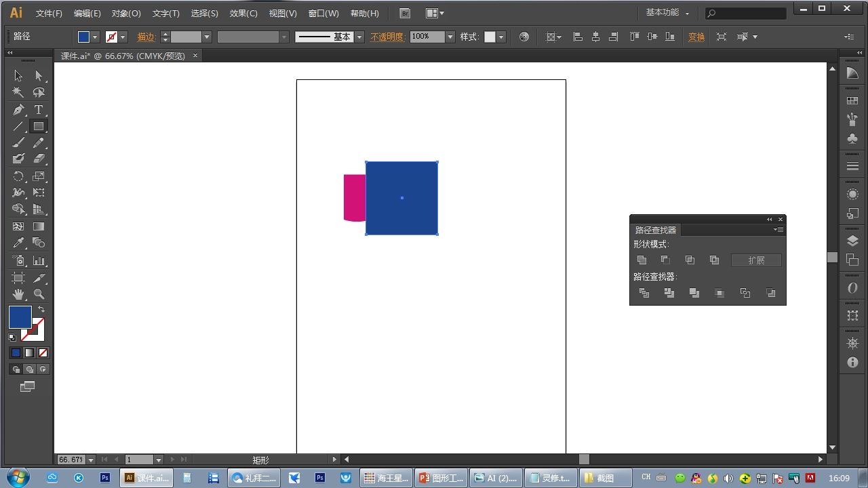Click 描边 stroke link
The image size is (868, 488).
[x=146, y=37]
